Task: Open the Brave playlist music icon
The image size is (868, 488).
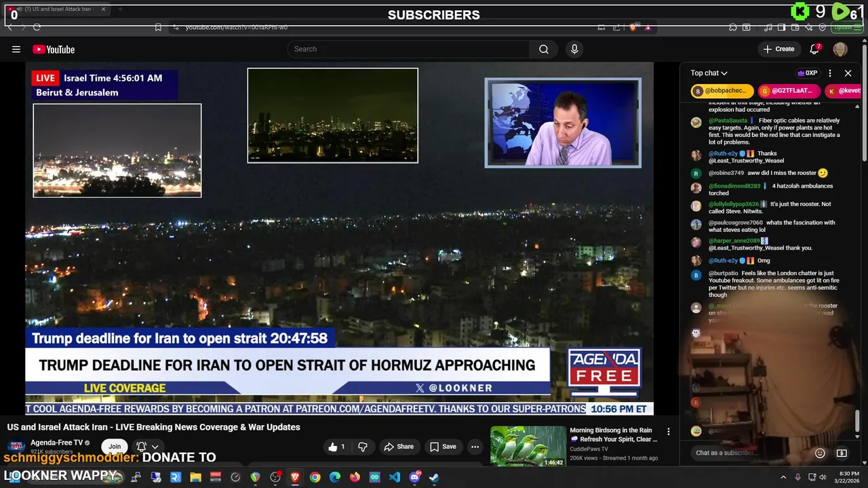Action: (x=768, y=27)
